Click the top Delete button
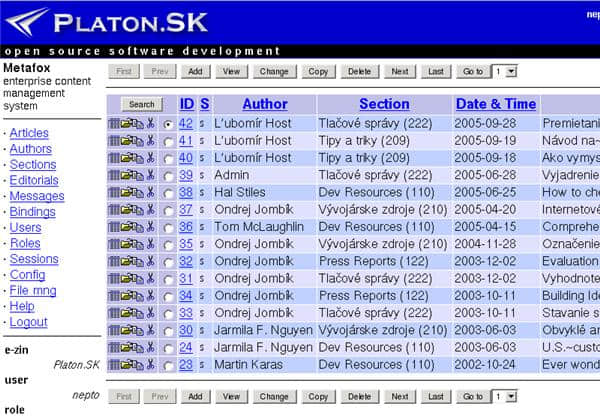 point(359,72)
